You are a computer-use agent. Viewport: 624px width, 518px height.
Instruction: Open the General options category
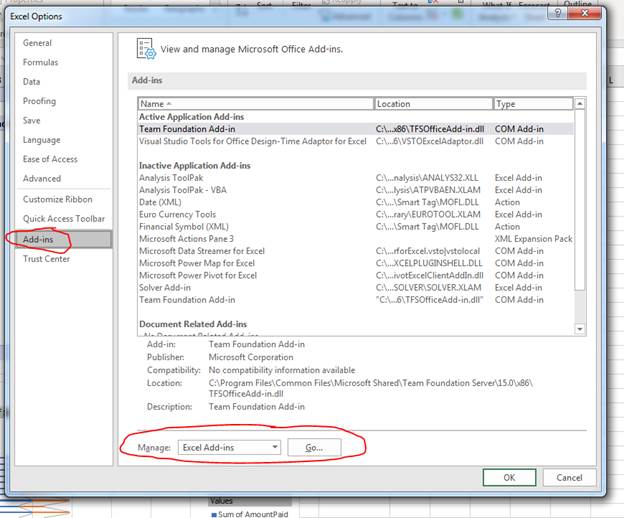[x=37, y=43]
